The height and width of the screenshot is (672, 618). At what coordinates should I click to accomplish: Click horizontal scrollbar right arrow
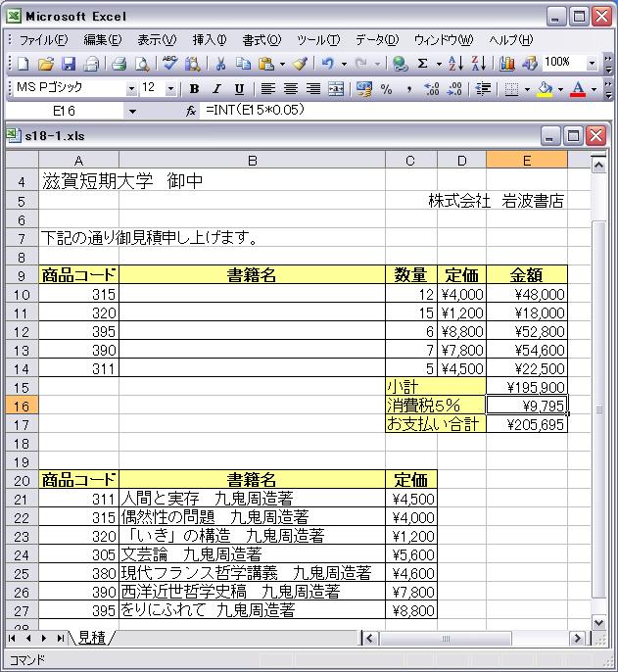click(x=577, y=639)
